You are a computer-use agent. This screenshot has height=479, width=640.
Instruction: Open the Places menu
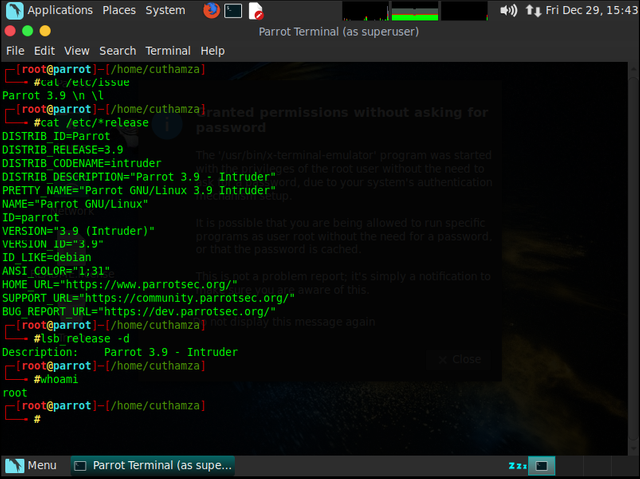click(x=119, y=10)
